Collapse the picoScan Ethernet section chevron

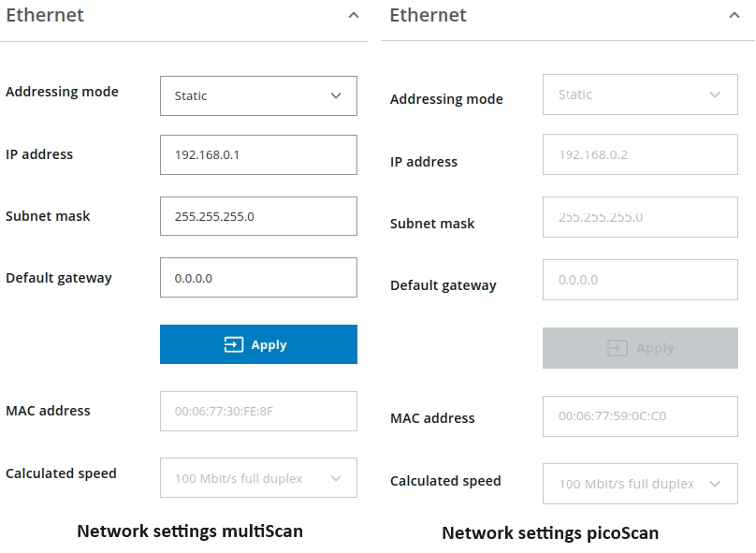[734, 16]
